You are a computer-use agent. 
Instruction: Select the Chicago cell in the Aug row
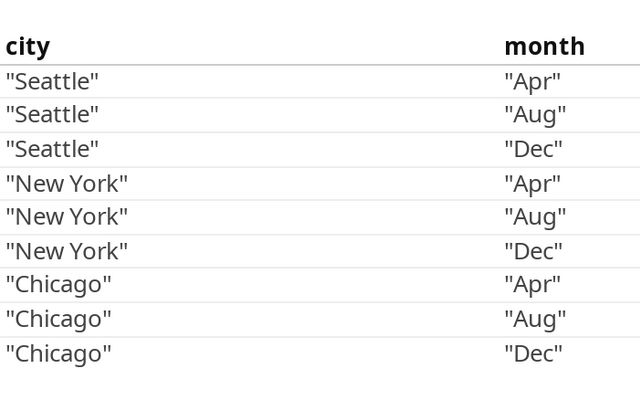[x=59, y=319]
